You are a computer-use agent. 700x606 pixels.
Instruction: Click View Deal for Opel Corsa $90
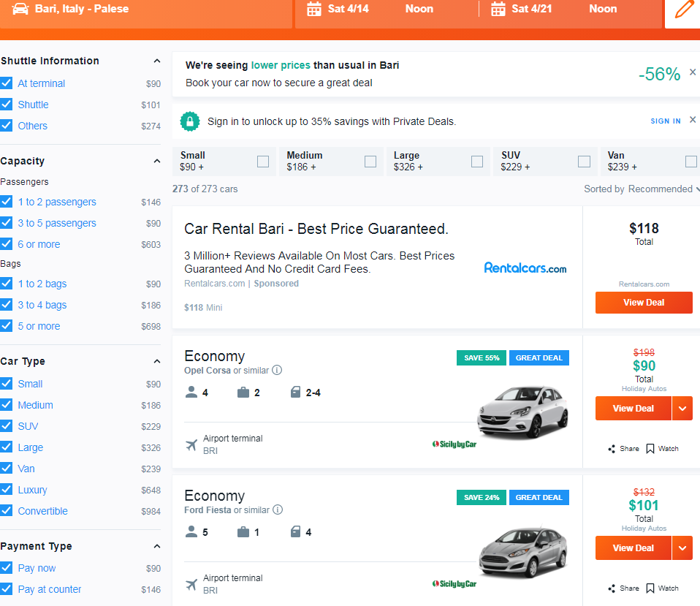coord(633,408)
